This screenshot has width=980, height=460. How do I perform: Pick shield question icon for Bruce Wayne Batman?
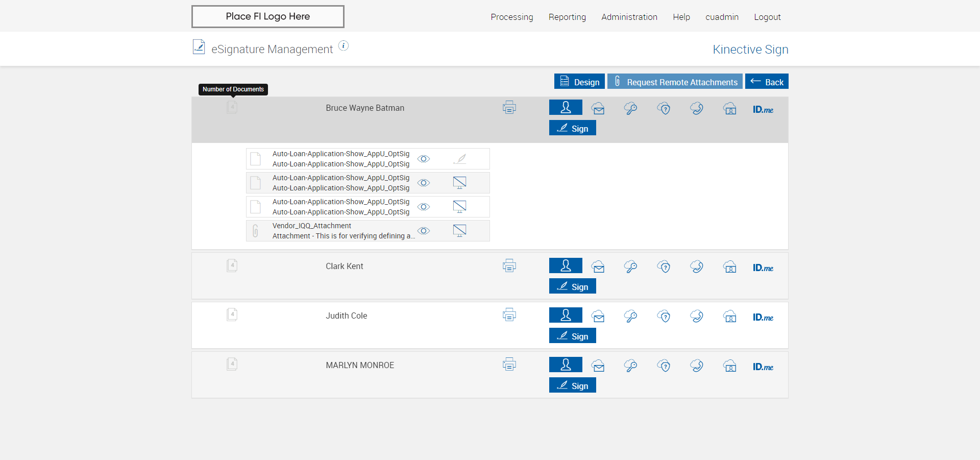[x=664, y=108]
